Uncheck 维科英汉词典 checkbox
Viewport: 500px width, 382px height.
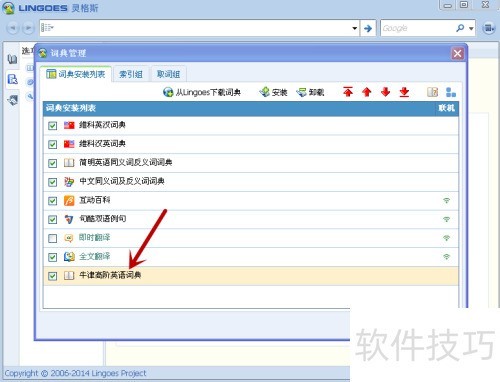click(53, 126)
